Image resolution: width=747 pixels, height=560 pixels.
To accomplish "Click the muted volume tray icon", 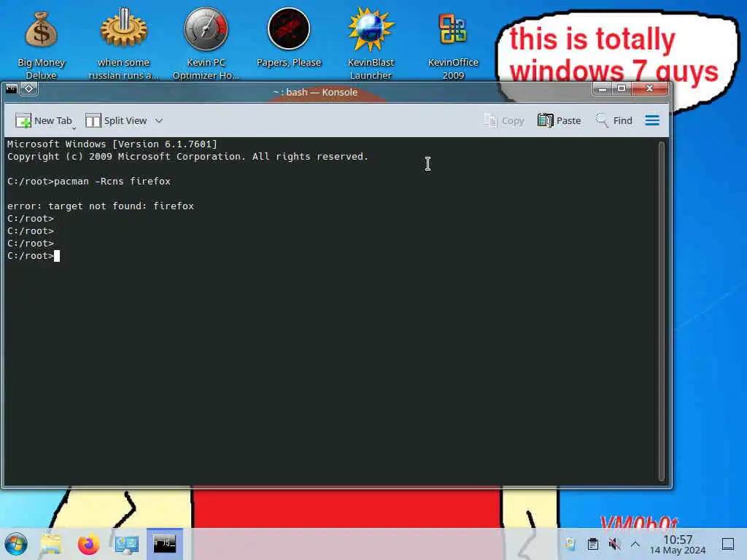I will 614,544.
